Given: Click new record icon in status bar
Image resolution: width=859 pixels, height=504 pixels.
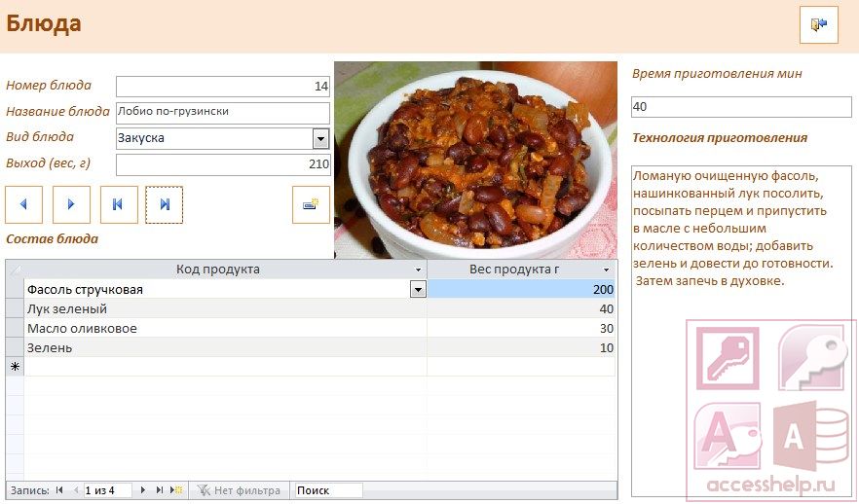Looking at the screenshot, I should click(x=176, y=490).
